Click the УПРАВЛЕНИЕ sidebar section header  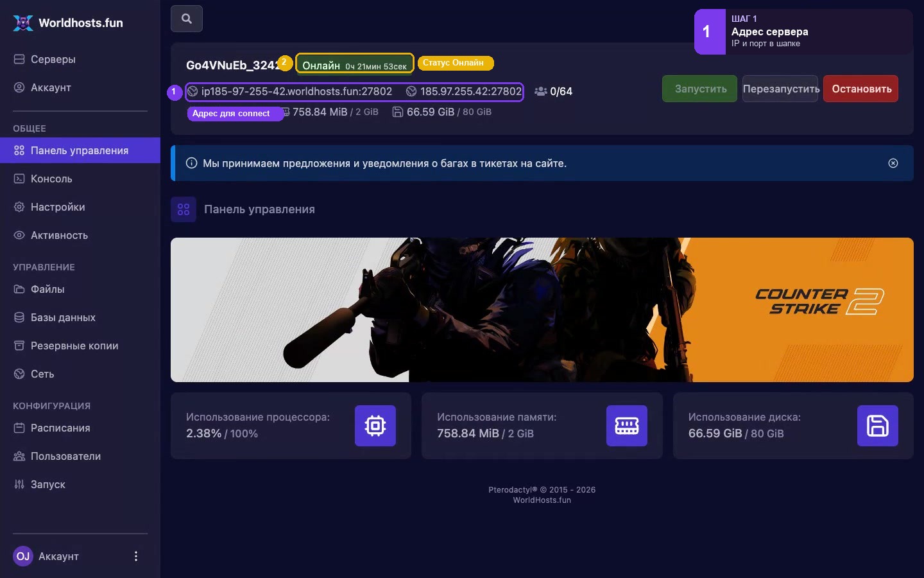click(44, 267)
